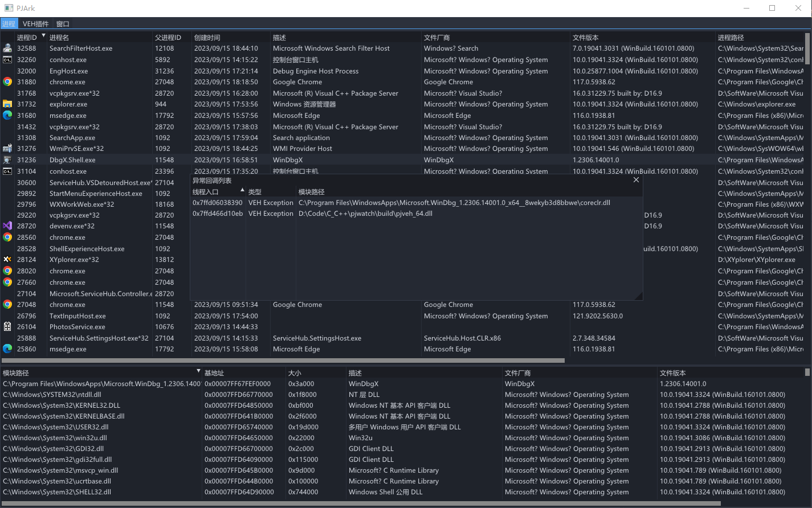The width and height of the screenshot is (812, 508).
Task: Select the pjveh_64.dll VEH Exception entry
Action: pyautogui.click(x=416, y=214)
